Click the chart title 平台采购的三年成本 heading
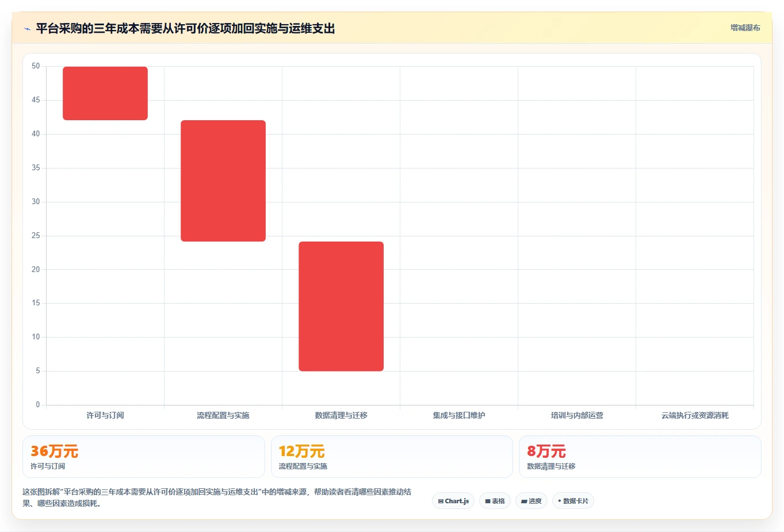This screenshot has width=784, height=532. [x=185, y=28]
